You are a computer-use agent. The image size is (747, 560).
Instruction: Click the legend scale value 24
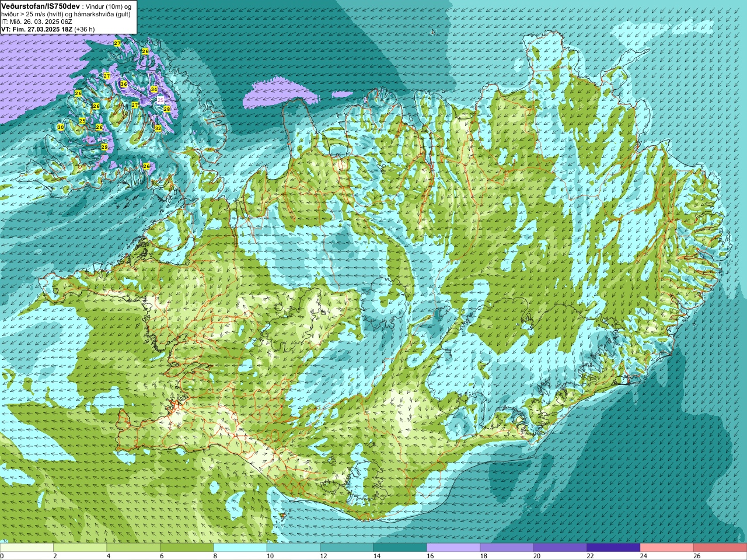pyautogui.click(x=643, y=556)
